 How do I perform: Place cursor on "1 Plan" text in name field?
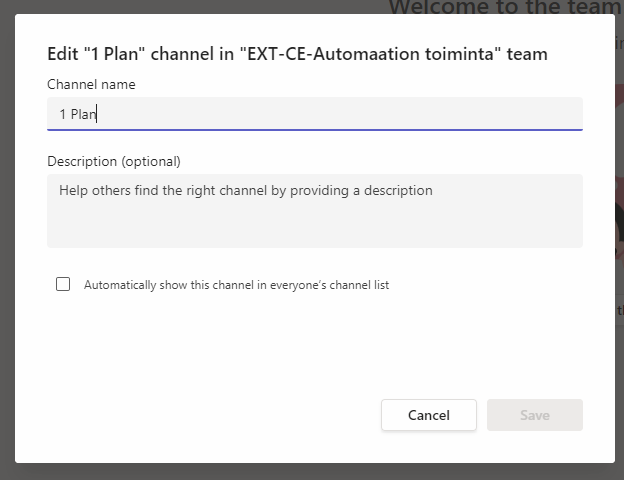78,114
